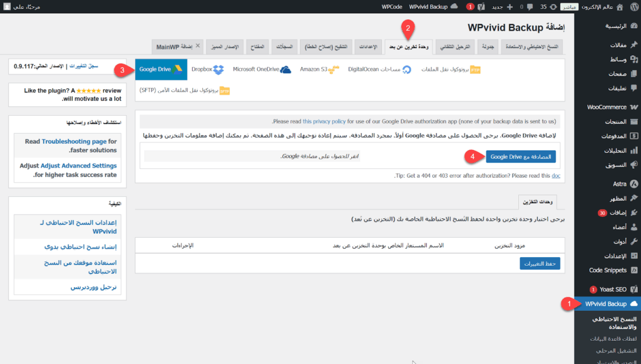The height and width of the screenshot is (364, 641).
Task: Select the DigitalOcean Spaces storage option
Action: pyautogui.click(x=379, y=69)
